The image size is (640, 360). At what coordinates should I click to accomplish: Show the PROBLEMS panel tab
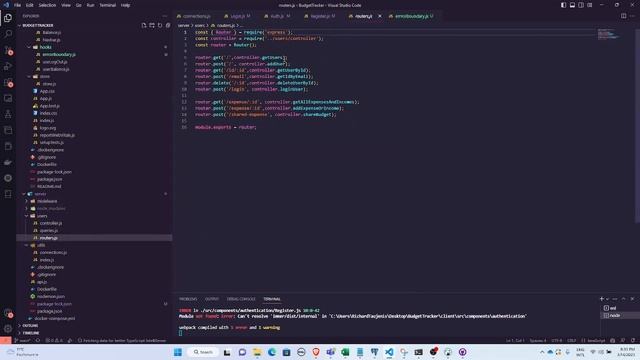click(x=188, y=299)
